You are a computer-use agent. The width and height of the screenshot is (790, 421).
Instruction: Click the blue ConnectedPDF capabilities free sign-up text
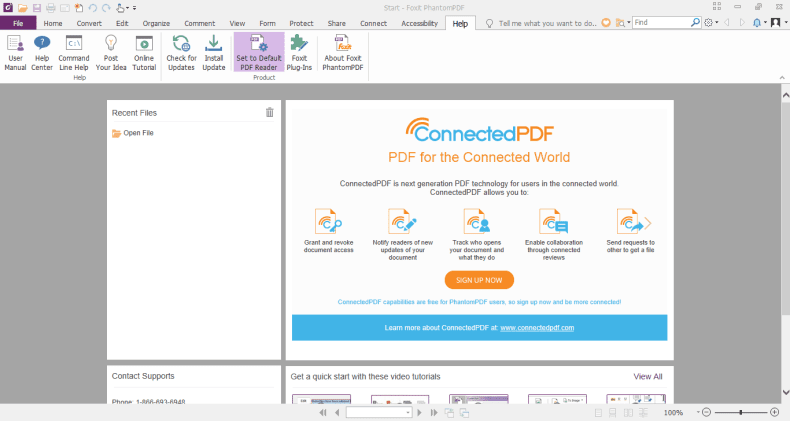tap(479, 302)
